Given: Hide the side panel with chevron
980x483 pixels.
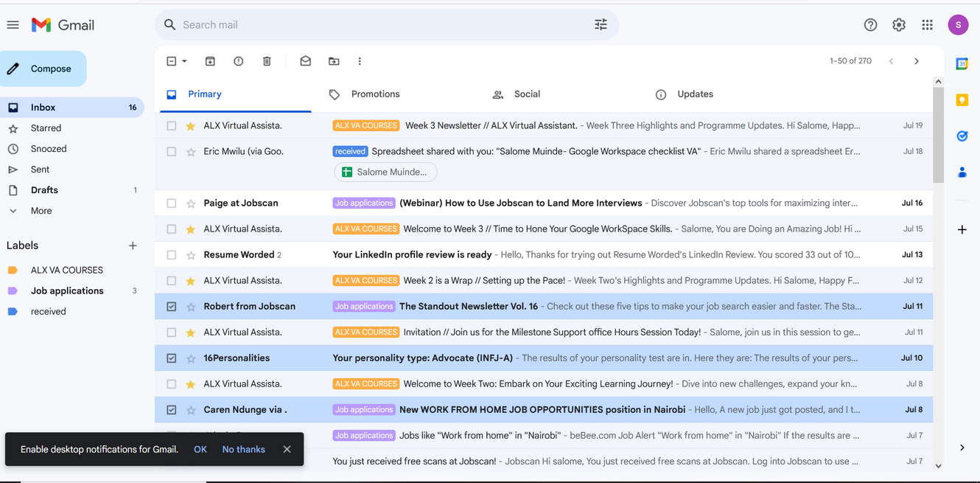Looking at the screenshot, I should coord(962,448).
